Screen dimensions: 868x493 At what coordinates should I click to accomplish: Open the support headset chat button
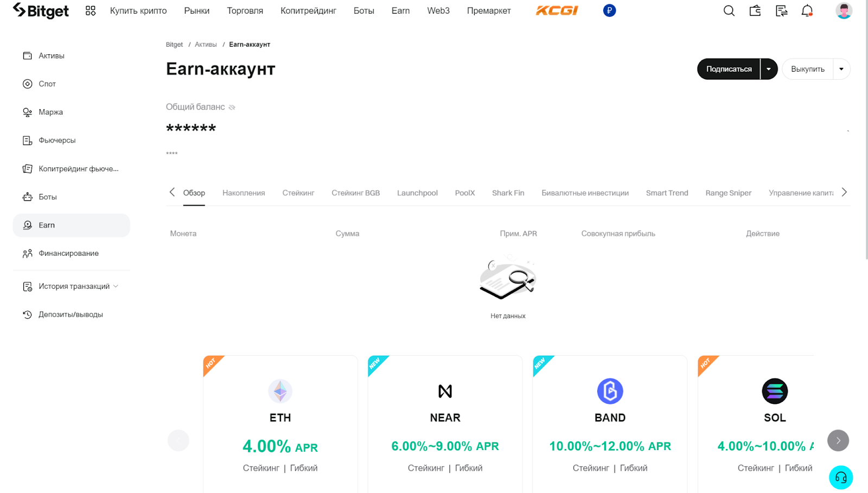(x=841, y=478)
